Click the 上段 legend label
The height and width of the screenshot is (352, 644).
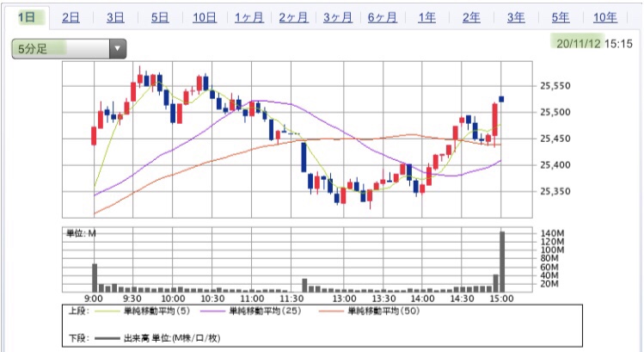78,311
